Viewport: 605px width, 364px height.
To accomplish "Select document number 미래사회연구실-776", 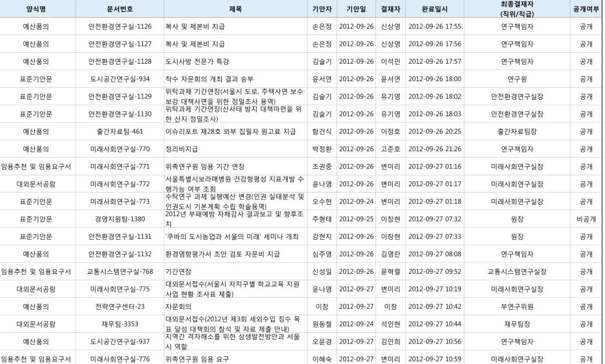I will 120,359.
